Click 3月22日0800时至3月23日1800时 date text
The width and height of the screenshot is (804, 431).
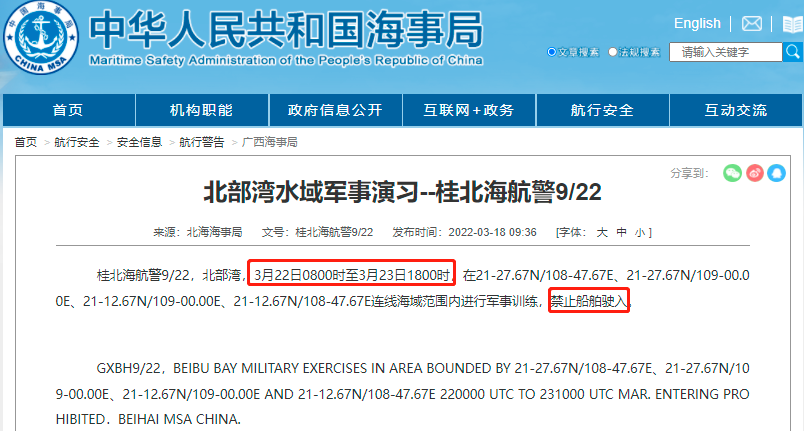click(352, 275)
